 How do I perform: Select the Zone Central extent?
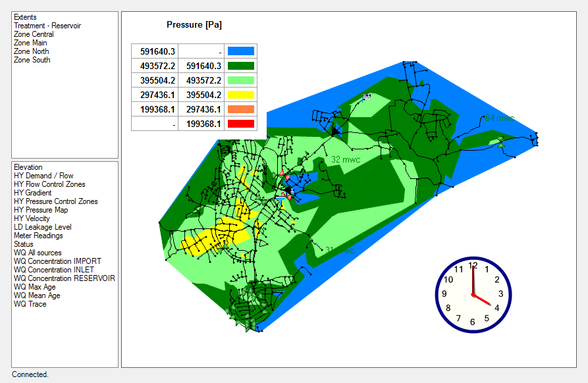pos(34,34)
